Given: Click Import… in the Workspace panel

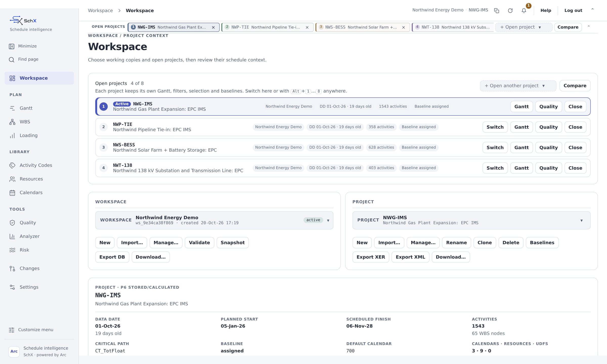Looking at the screenshot, I should tap(132, 243).
